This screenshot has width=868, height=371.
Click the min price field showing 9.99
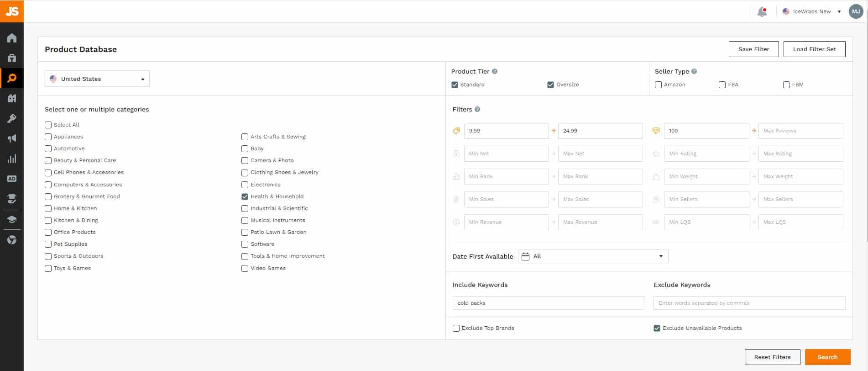click(506, 131)
